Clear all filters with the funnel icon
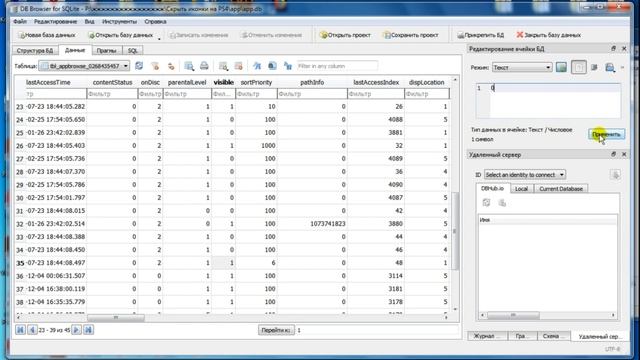Image resolution: width=640 pixels, height=360 pixels. (155, 66)
